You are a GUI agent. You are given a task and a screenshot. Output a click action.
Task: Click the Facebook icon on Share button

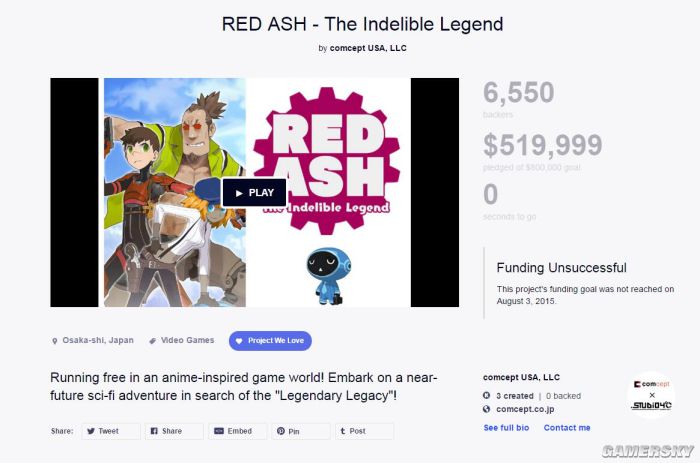point(154,431)
